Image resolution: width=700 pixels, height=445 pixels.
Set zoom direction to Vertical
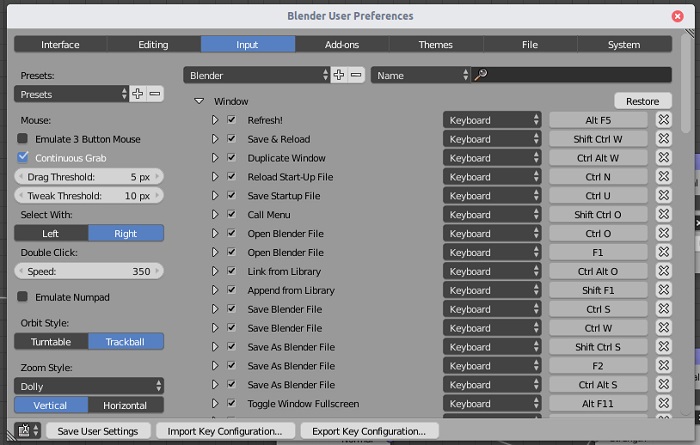51,405
